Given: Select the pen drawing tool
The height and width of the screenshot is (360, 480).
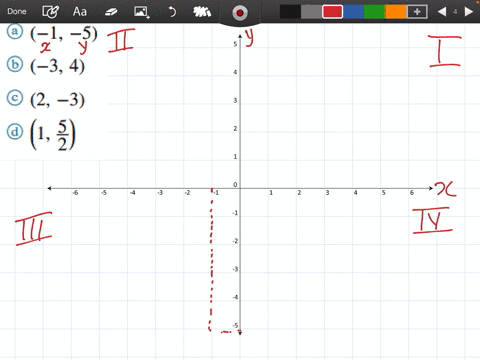Looking at the screenshot, I should [x=50, y=12].
